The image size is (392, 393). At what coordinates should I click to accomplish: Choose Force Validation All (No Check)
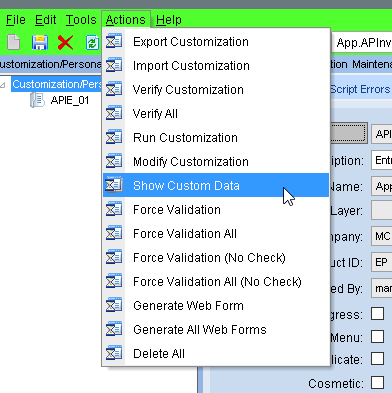click(216, 282)
